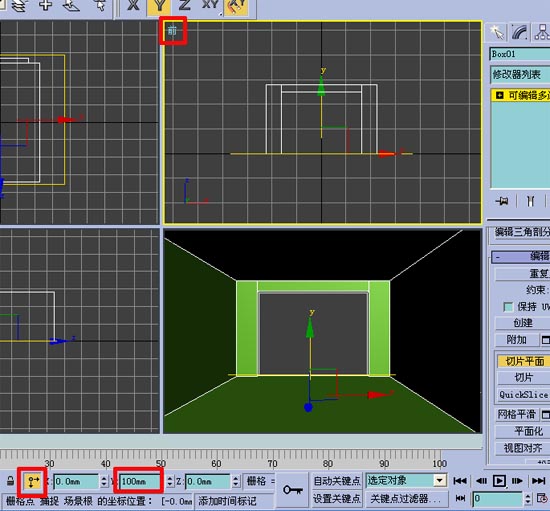Click the 附加 attach button

click(x=517, y=340)
